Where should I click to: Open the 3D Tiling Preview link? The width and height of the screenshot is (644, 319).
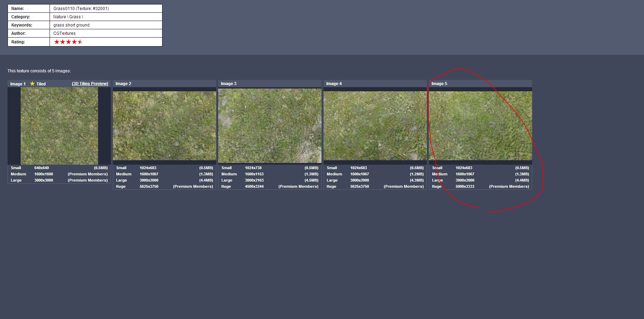tap(90, 84)
